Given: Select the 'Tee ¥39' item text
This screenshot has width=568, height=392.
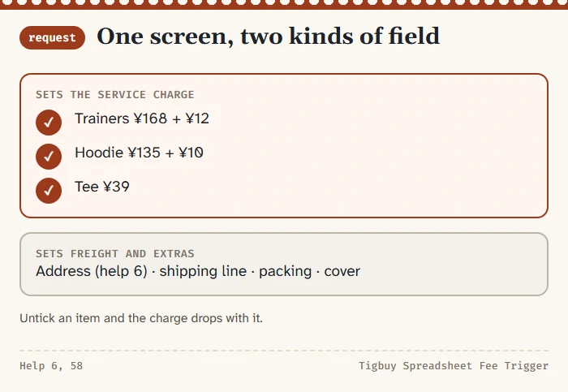Looking at the screenshot, I should coord(101,187).
